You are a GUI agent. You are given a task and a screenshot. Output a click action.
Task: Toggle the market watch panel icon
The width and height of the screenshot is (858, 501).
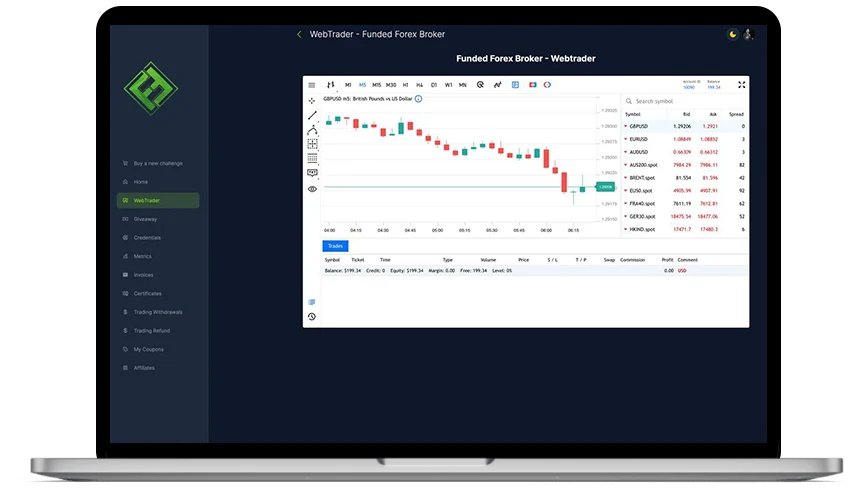click(x=515, y=85)
